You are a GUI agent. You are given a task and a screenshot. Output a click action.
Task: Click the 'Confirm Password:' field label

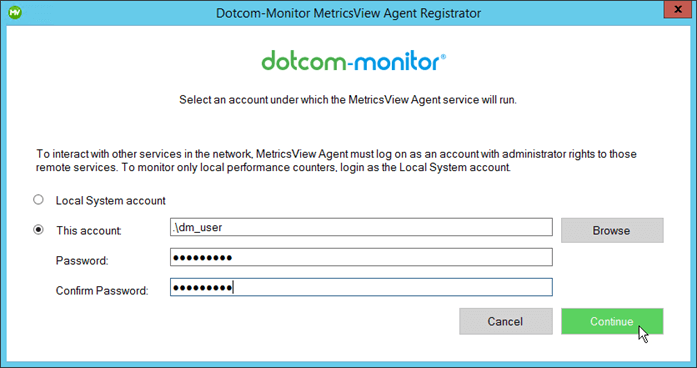[x=102, y=290]
